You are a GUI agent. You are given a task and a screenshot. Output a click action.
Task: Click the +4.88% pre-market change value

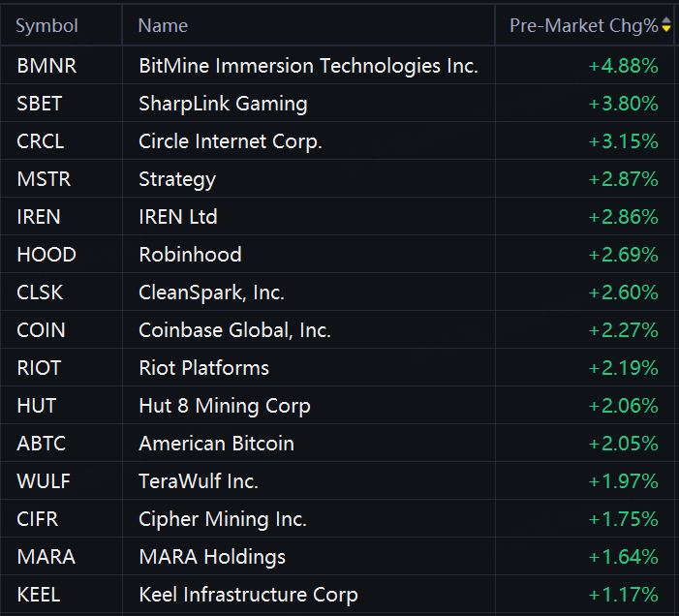click(623, 66)
